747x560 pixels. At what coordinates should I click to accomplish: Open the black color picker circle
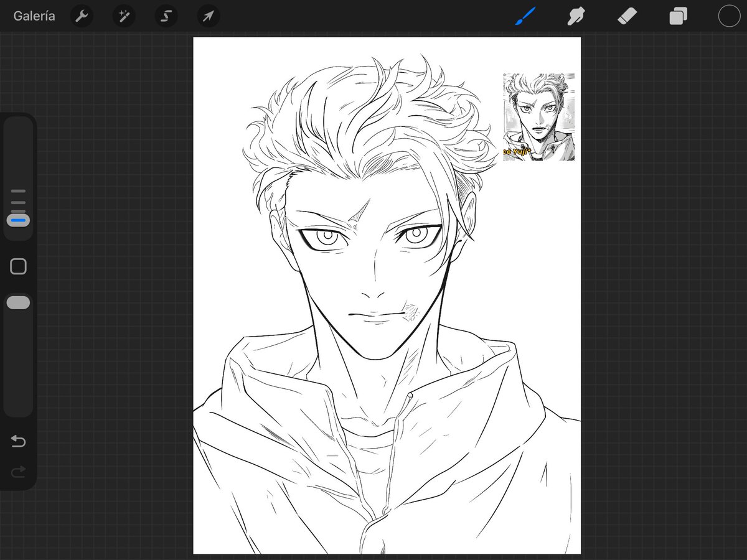pyautogui.click(x=729, y=16)
